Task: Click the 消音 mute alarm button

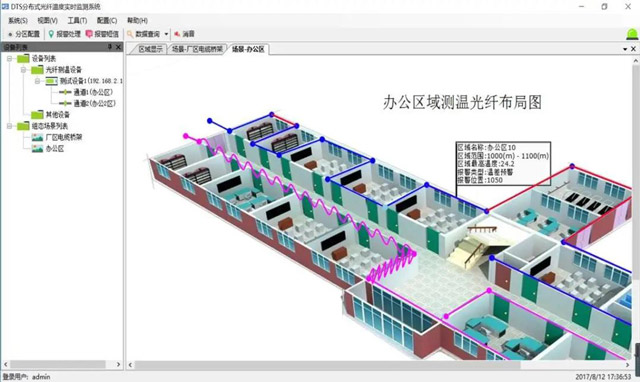Action: pos(184,34)
